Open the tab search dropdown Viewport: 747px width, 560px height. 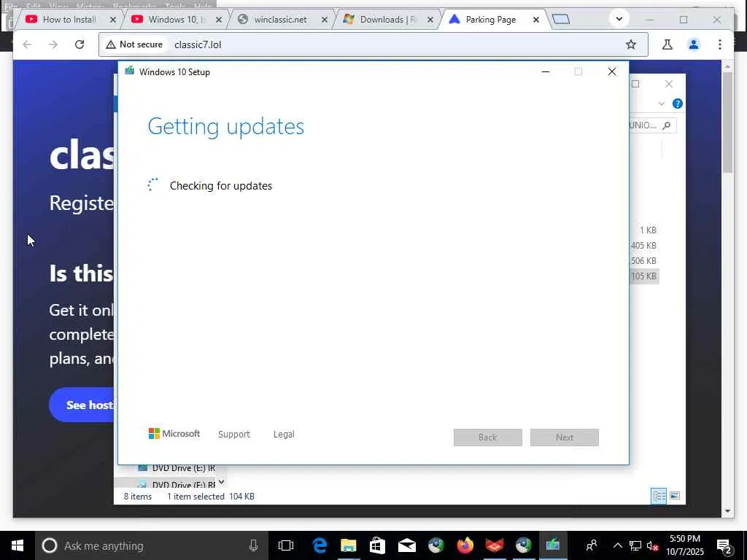(619, 20)
